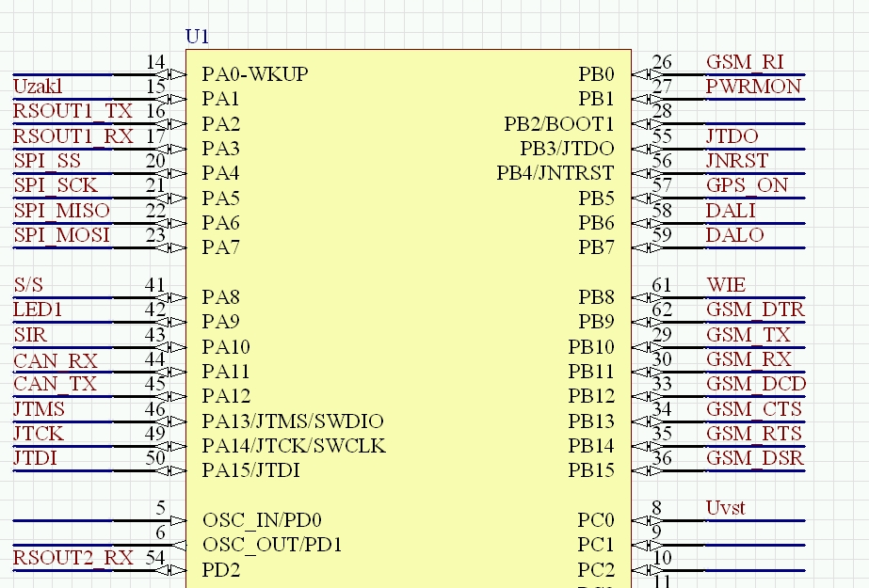
Task: Click pin number 5 on OSC_IN/PD0
Action: pos(161,508)
